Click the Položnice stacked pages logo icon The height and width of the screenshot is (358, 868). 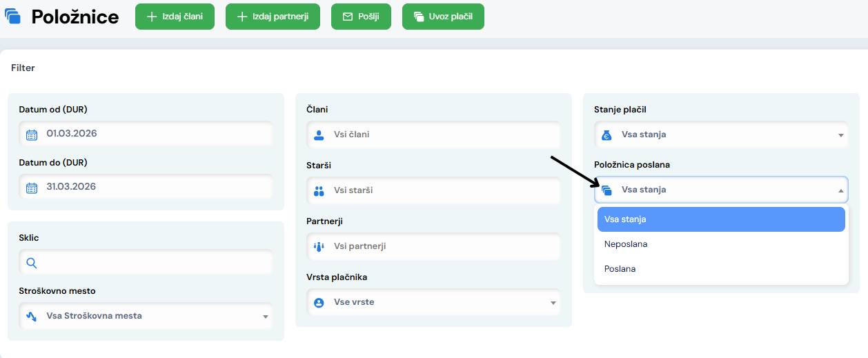(x=13, y=17)
